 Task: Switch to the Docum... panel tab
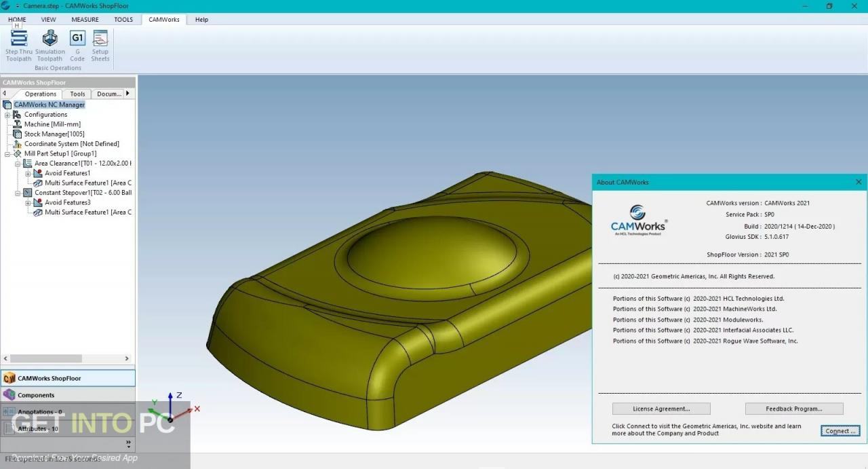[x=108, y=94]
